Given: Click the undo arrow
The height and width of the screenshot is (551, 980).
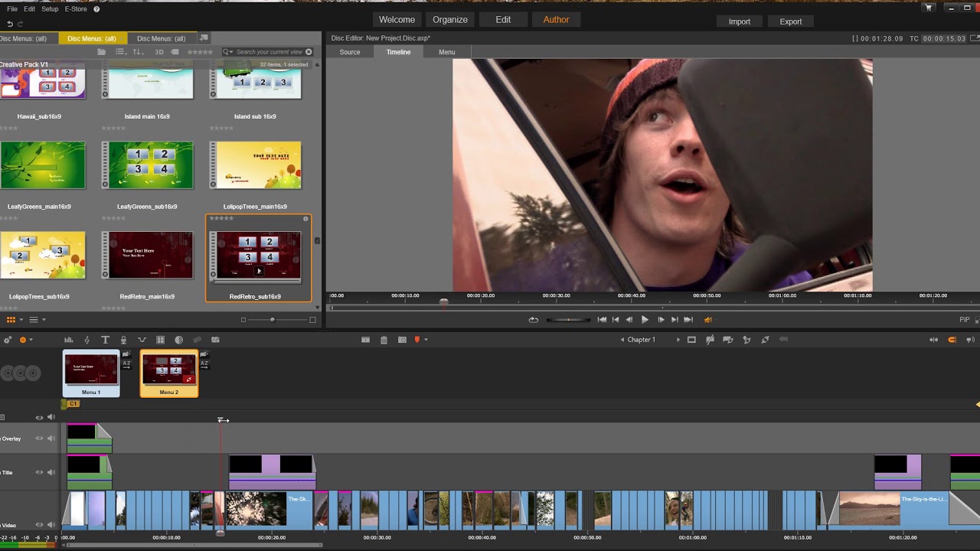Looking at the screenshot, I should click(9, 24).
